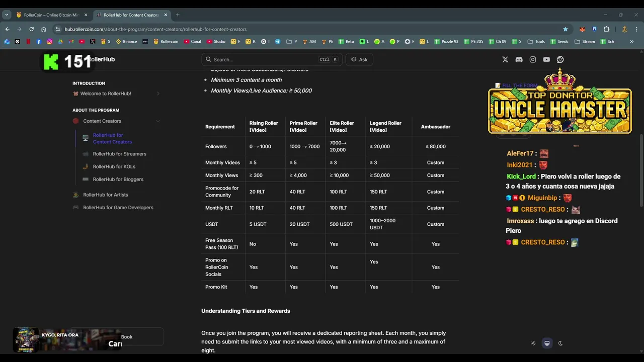The width and height of the screenshot is (644, 362).
Task: Select RollerHub for Content Creators sidebar item
Action: [112, 138]
